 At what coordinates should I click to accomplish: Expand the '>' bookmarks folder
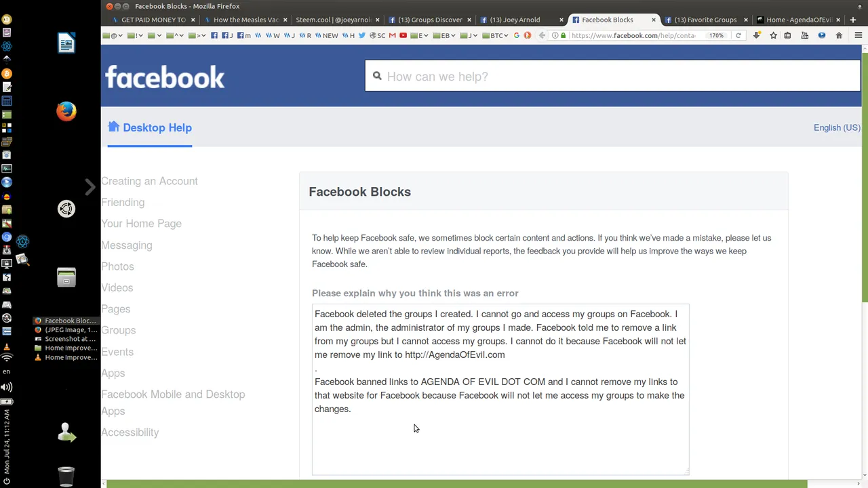197,35
